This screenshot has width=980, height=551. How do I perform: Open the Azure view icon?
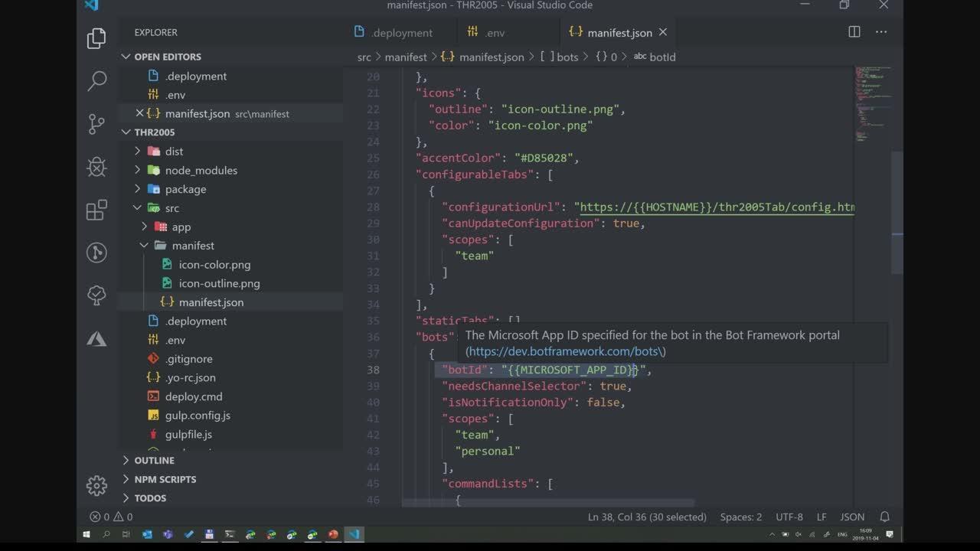pos(96,339)
